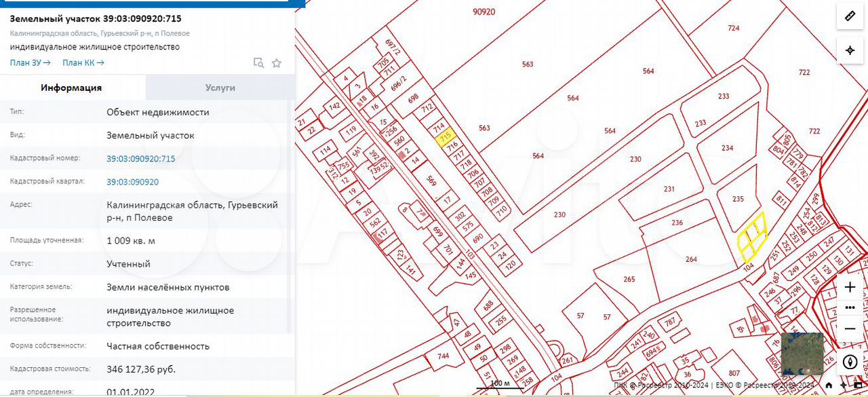Select parcel 807 on the map
This screenshot has height=397, width=868.
[x=734, y=373]
